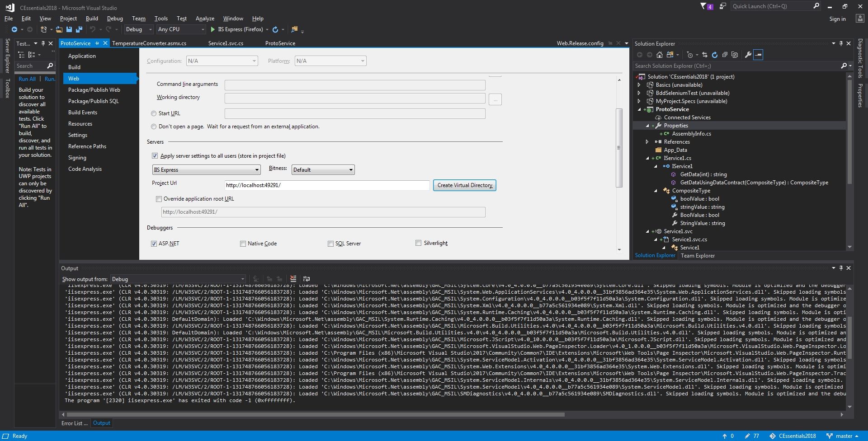
Task: Click the Output horizontal scrollbar thumb
Action: click(316, 414)
